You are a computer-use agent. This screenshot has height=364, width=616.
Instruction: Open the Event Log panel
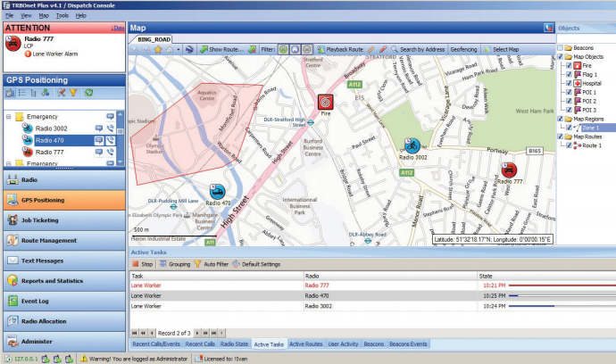click(64, 302)
